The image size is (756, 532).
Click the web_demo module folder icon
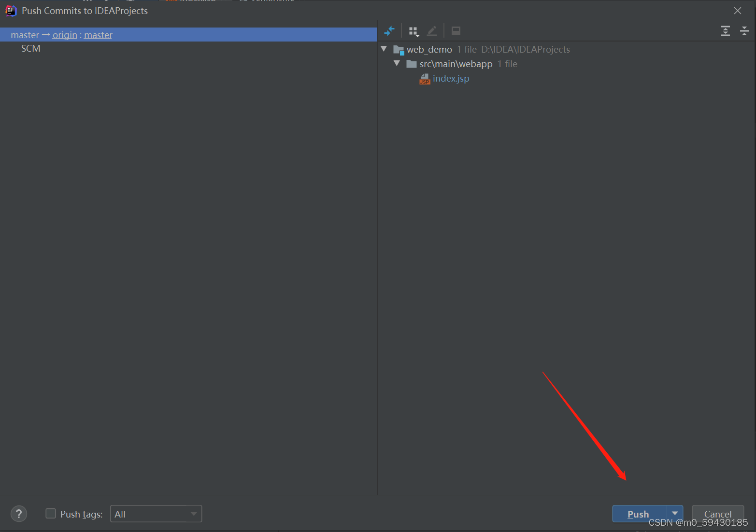tap(399, 50)
